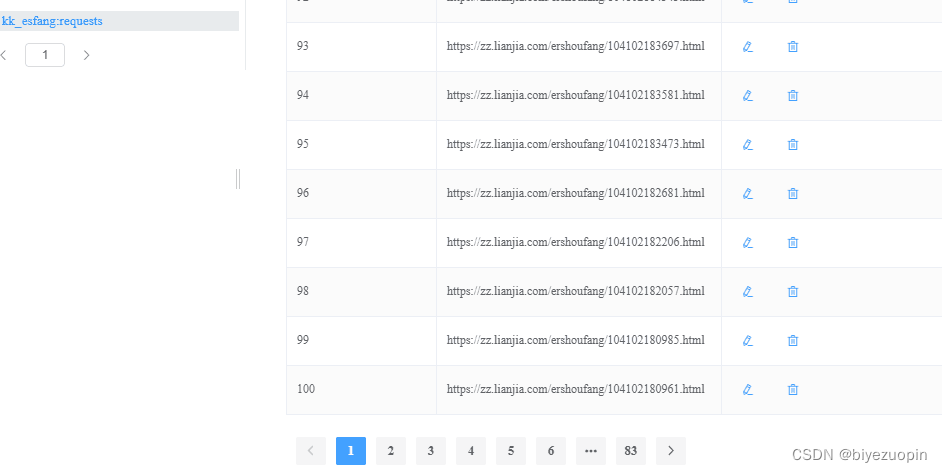Select URL ending 104102180985.html
Image resolution: width=942 pixels, height=472 pixels.
point(576,340)
